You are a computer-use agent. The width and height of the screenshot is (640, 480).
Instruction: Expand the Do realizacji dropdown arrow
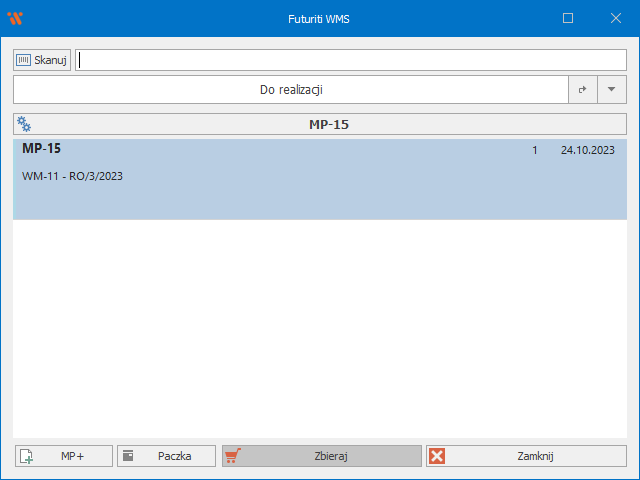coord(612,90)
